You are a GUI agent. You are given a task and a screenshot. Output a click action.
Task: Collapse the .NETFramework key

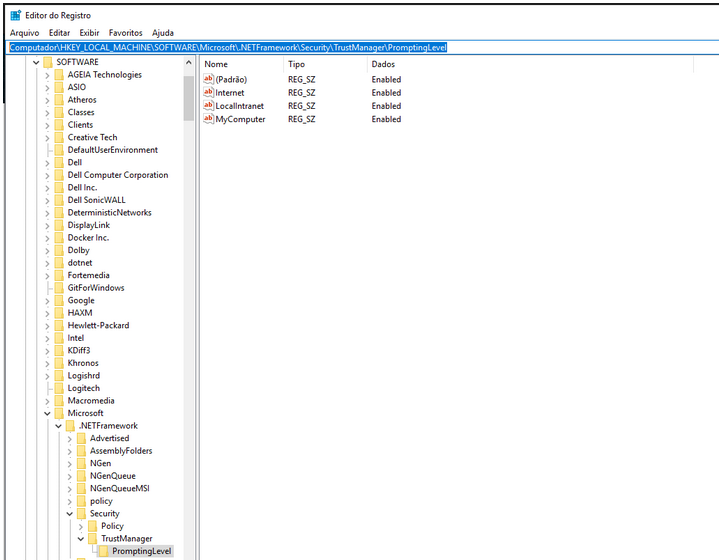pos(58,426)
